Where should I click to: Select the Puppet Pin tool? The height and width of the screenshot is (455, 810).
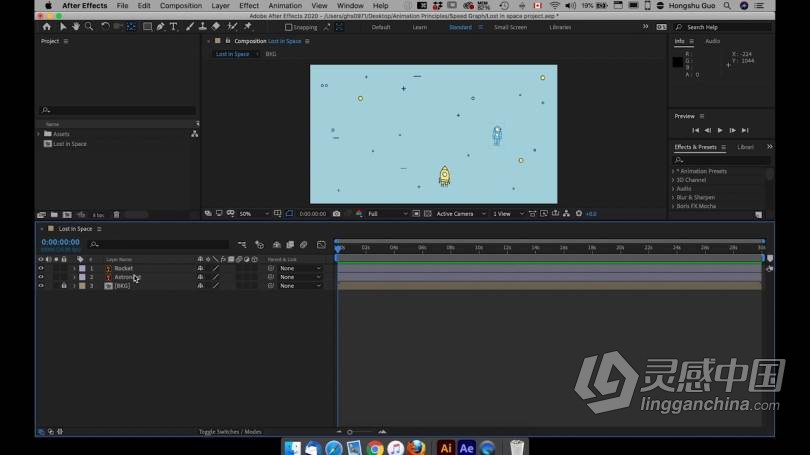(248, 27)
